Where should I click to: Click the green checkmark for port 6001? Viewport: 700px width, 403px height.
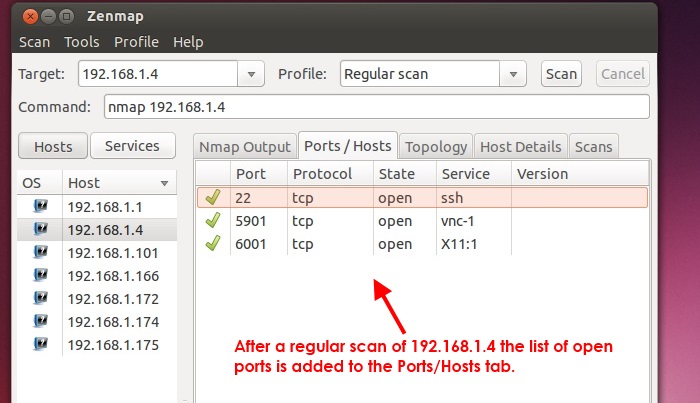211,244
